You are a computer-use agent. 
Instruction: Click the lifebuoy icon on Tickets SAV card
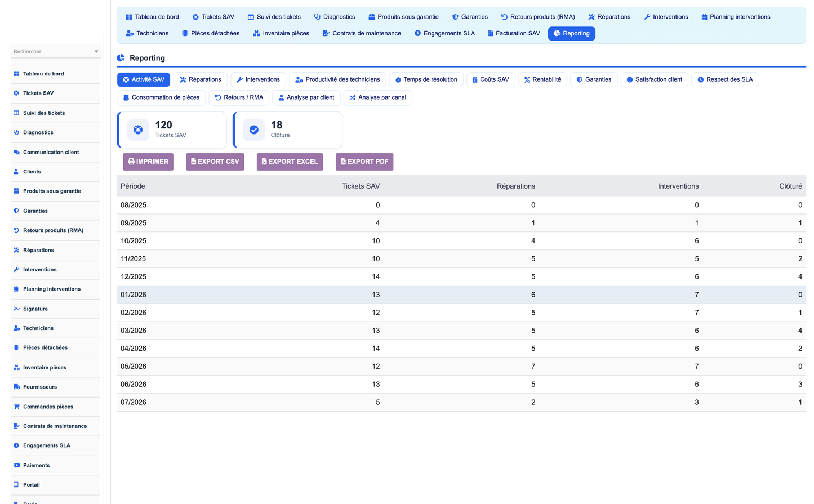point(138,130)
